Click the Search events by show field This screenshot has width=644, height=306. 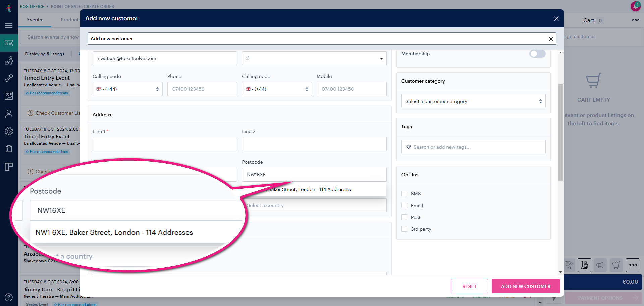pyautogui.click(x=50, y=37)
